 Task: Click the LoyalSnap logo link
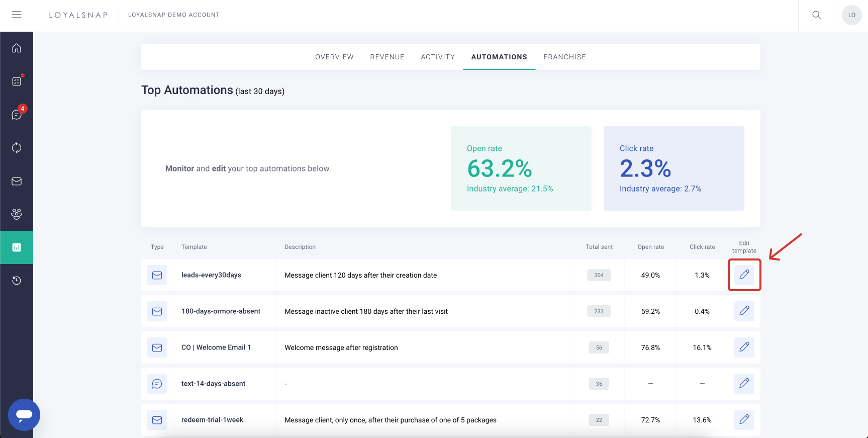(x=78, y=15)
